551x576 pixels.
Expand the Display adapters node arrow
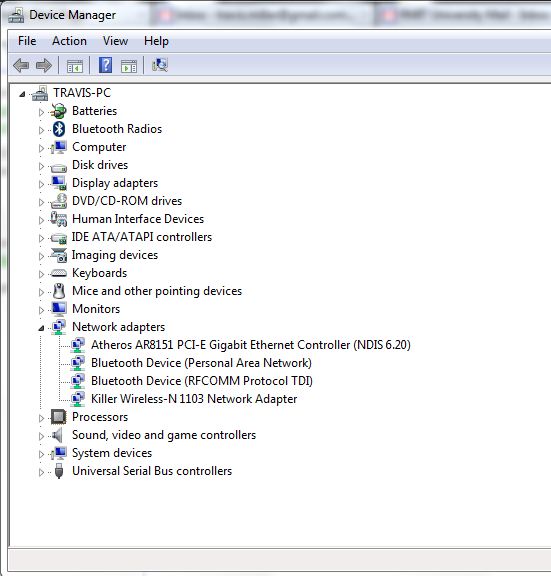point(41,184)
